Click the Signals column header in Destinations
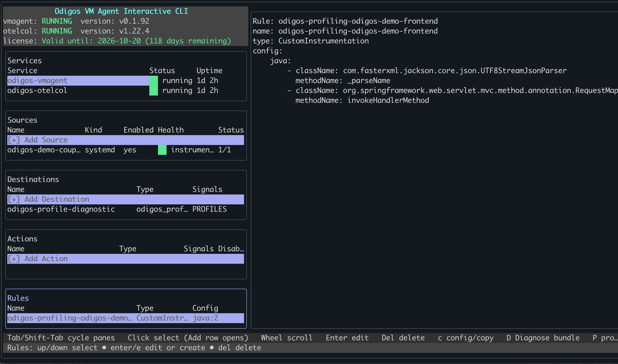This screenshot has height=364, width=618. pyautogui.click(x=207, y=189)
